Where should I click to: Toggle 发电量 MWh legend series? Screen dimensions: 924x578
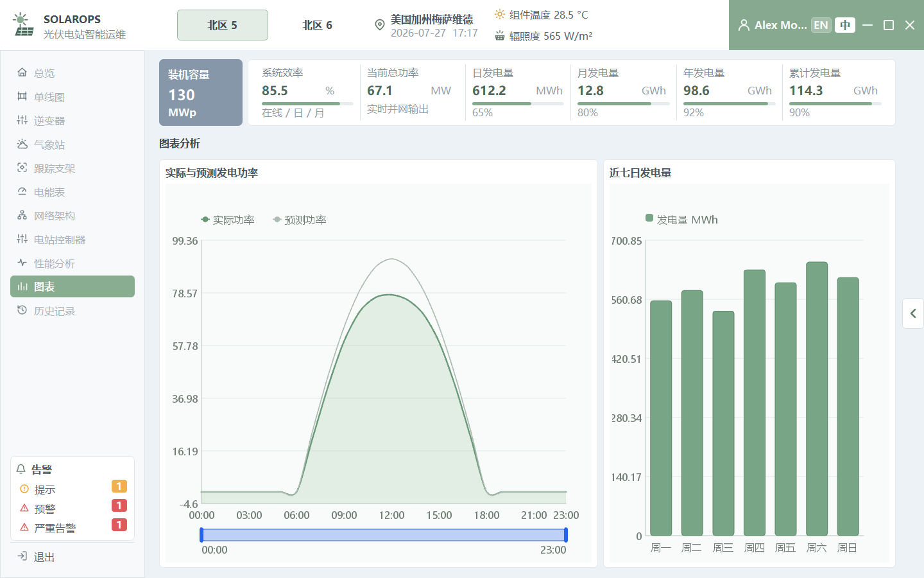tap(681, 220)
